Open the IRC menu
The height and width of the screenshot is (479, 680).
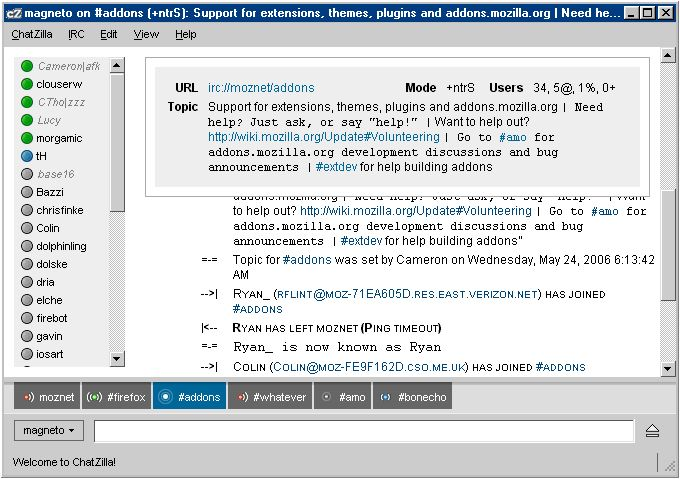pyautogui.click(x=76, y=34)
